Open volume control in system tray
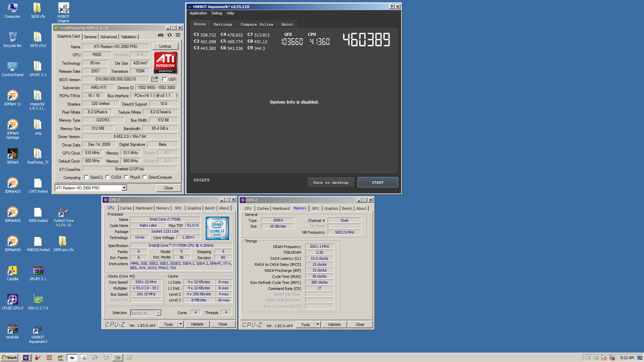Image resolution: width=644 pixels, height=362 pixels. point(588,358)
